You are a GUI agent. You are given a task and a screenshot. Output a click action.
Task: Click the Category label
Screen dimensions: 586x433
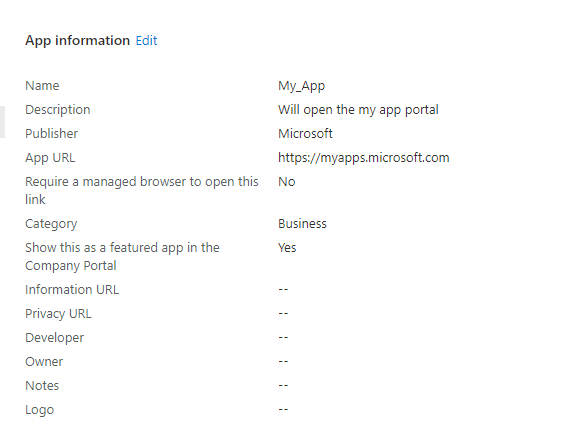coord(51,224)
